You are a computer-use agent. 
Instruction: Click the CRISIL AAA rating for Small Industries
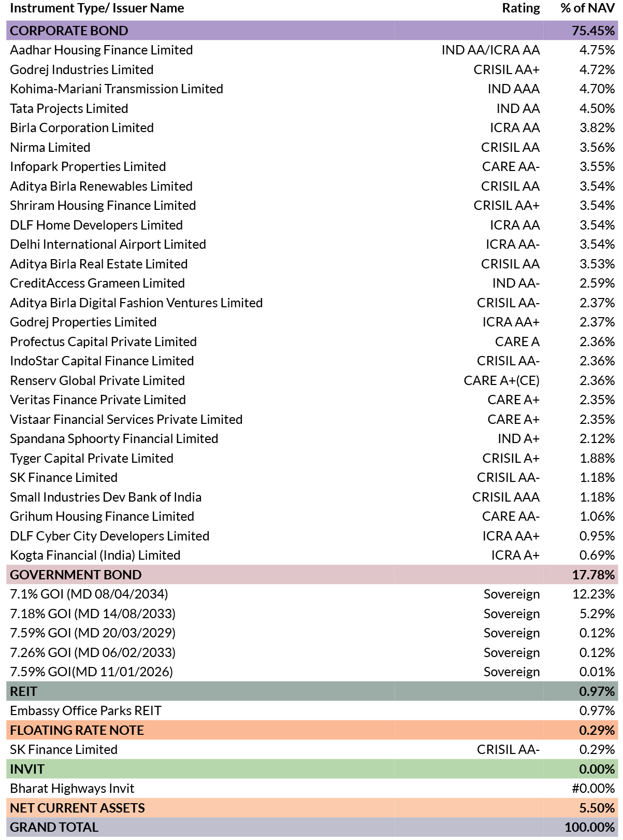tap(505, 497)
